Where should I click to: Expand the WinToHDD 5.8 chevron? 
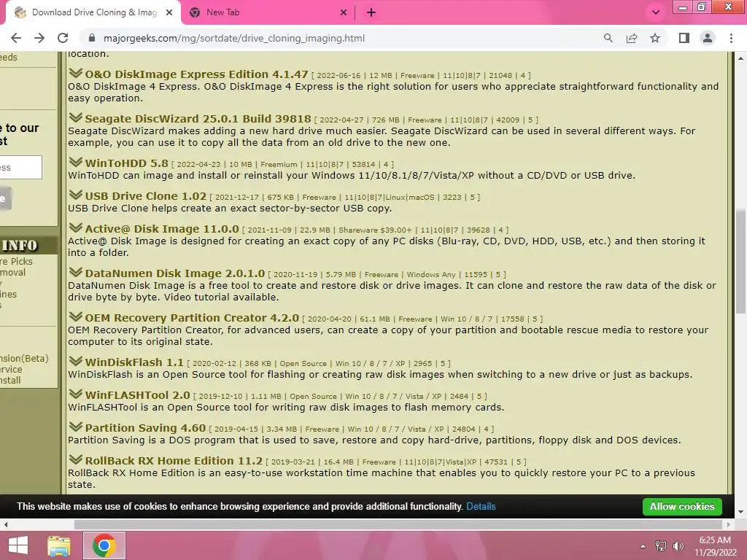point(75,163)
